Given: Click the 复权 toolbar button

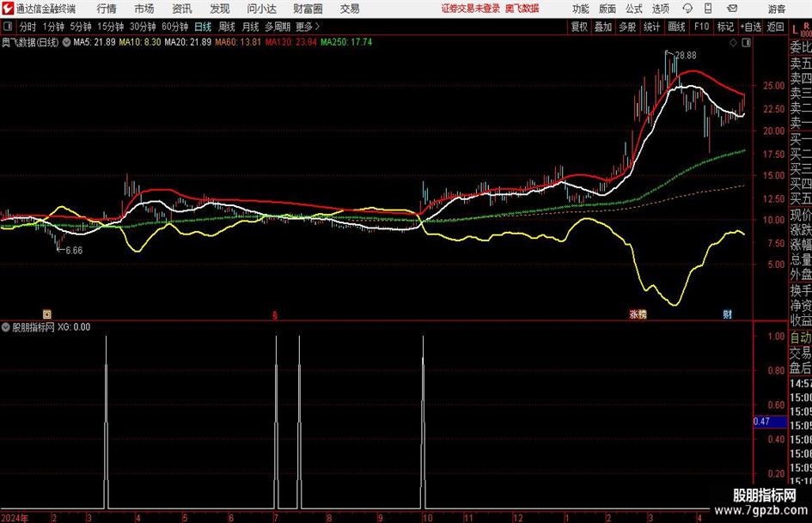Looking at the screenshot, I should (579, 27).
